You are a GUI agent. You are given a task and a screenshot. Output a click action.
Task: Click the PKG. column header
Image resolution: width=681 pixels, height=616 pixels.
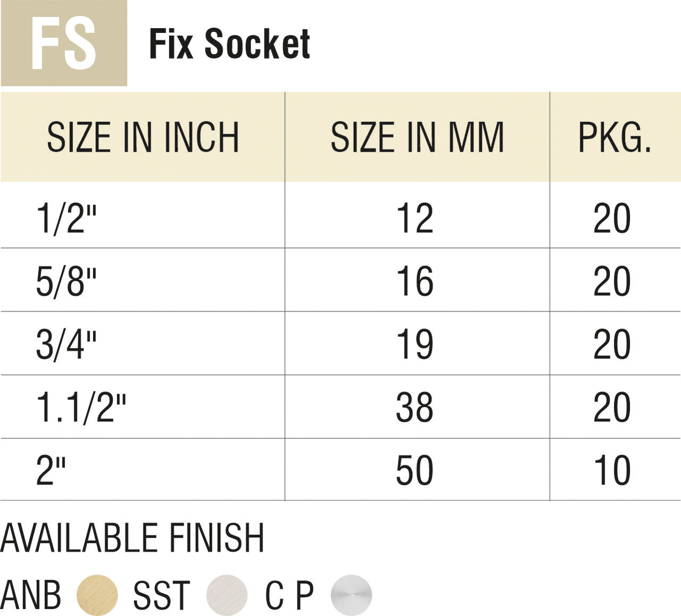click(x=615, y=138)
